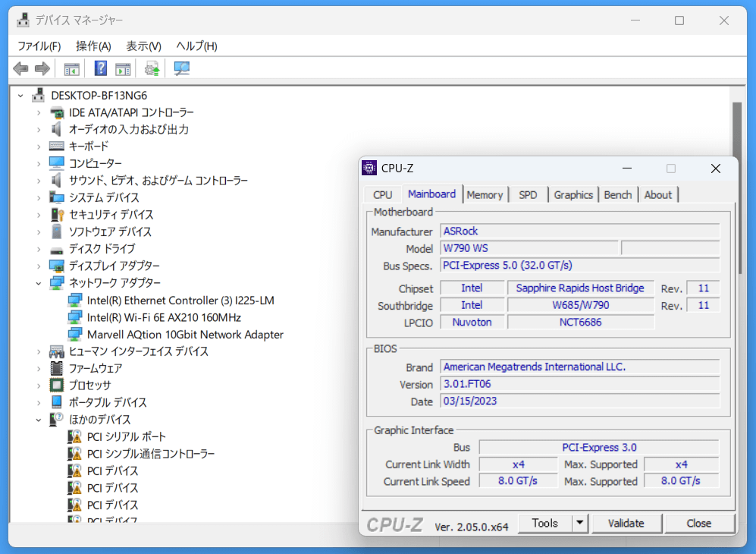This screenshot has height=554, width=756.
Task: Click the Model field showing W790 WS
Action: [529, 248]
